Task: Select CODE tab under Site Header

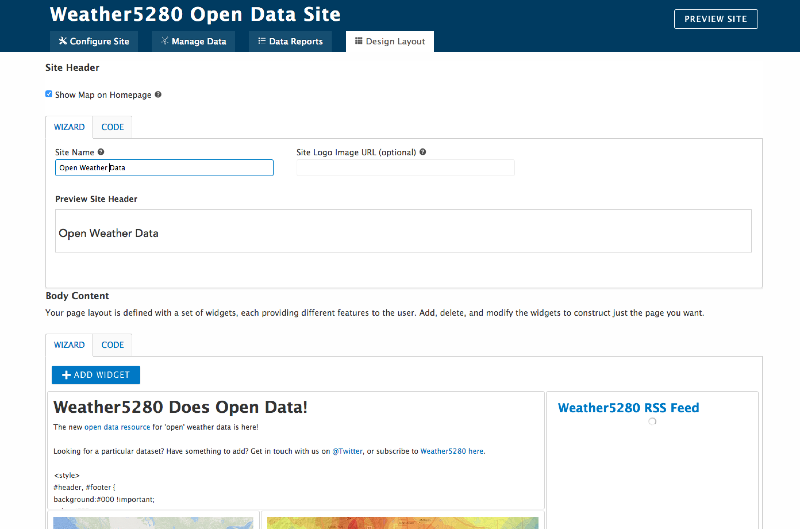Action: tap(112, 127)
